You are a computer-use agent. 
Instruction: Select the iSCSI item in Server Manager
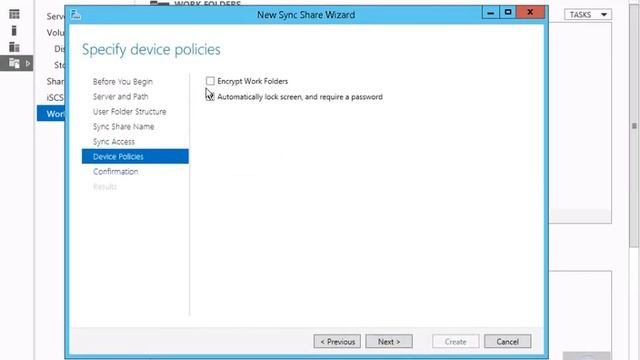55,98
